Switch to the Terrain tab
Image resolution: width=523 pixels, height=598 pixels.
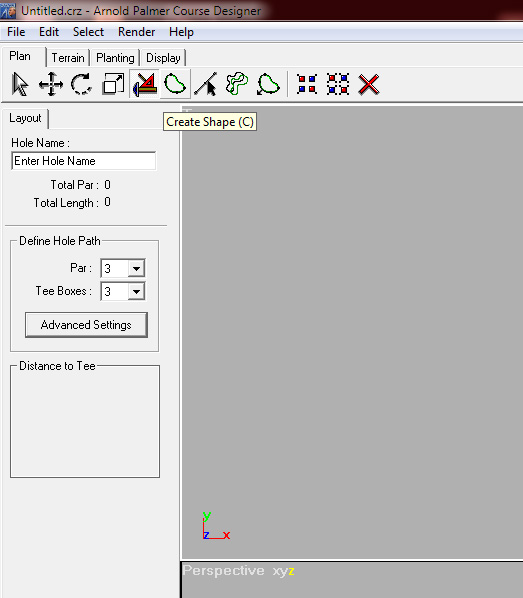[x=68, y=58]
